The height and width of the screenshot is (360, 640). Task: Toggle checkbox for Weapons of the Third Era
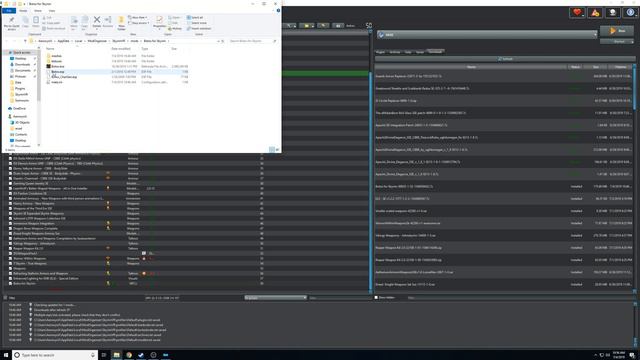11,208
